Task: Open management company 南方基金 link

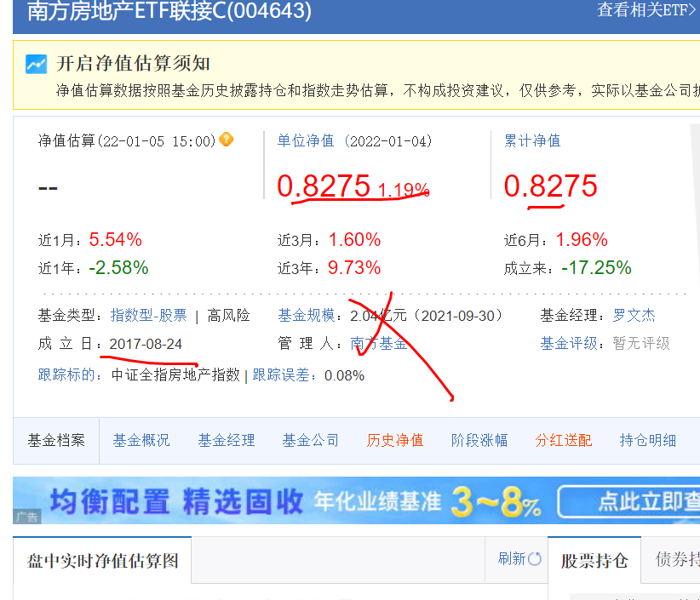Action: coord(379,344)
